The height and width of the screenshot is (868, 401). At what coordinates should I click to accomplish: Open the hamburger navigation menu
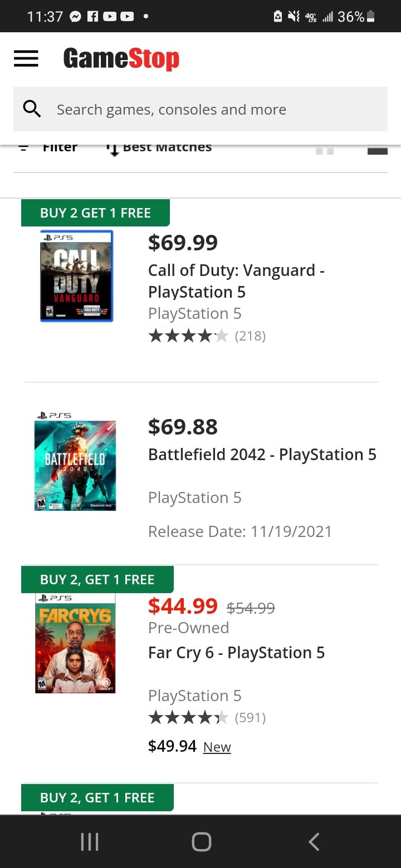(26, 59)
